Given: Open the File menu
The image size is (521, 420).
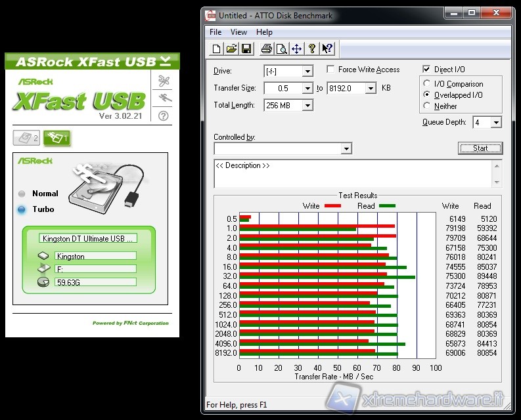Looking at the screenshot, I should [215, 32].
